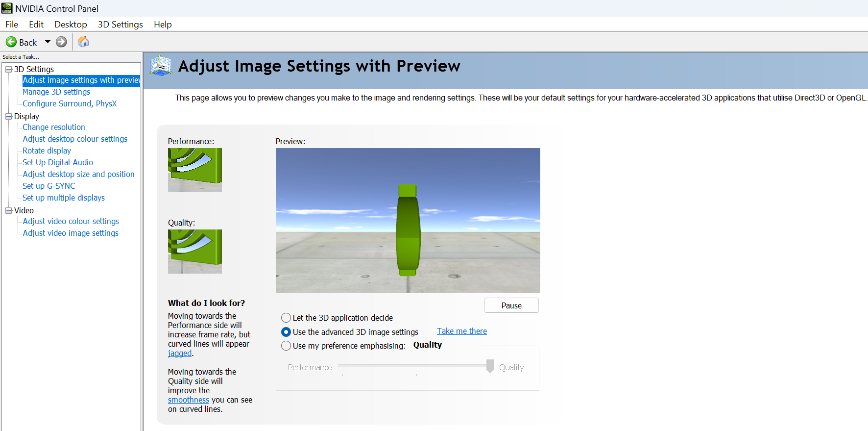Open Manage 3D settings
The image size is (868, 431).
56,92
